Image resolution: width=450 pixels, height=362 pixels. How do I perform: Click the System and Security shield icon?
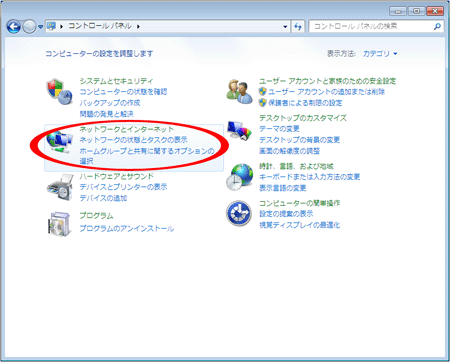click(x=59, y=92)
